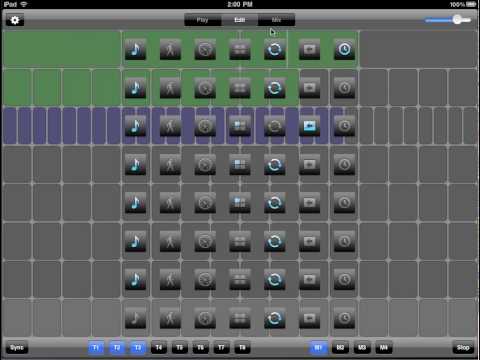This screenshot has width=480, height=360.
Task: Tap the highlighted reverse arrow icon in purple row
Action: pyautogui.click(x=310, y=126)
